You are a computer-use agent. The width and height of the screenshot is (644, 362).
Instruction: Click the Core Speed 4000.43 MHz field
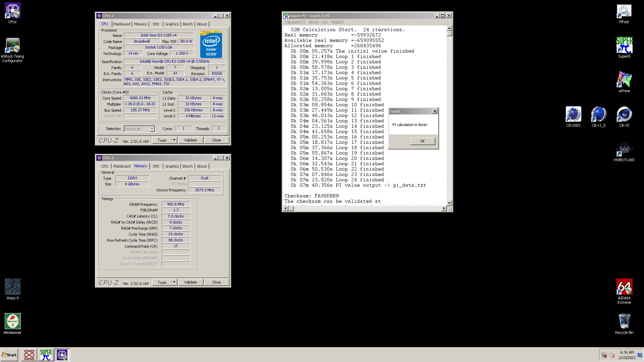point(140,98)
